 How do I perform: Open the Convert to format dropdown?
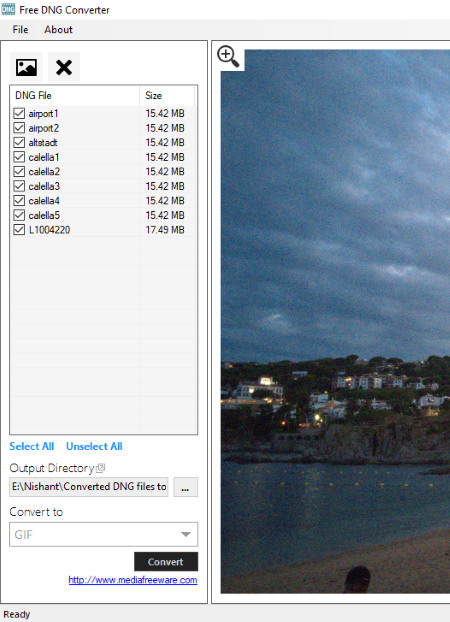104,534
